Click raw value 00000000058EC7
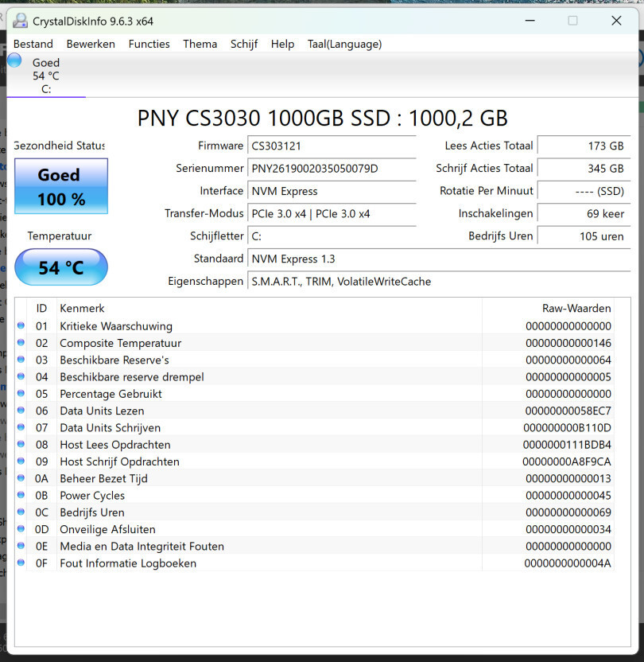This screenshot has width=644, height=662. coord(568,411)
